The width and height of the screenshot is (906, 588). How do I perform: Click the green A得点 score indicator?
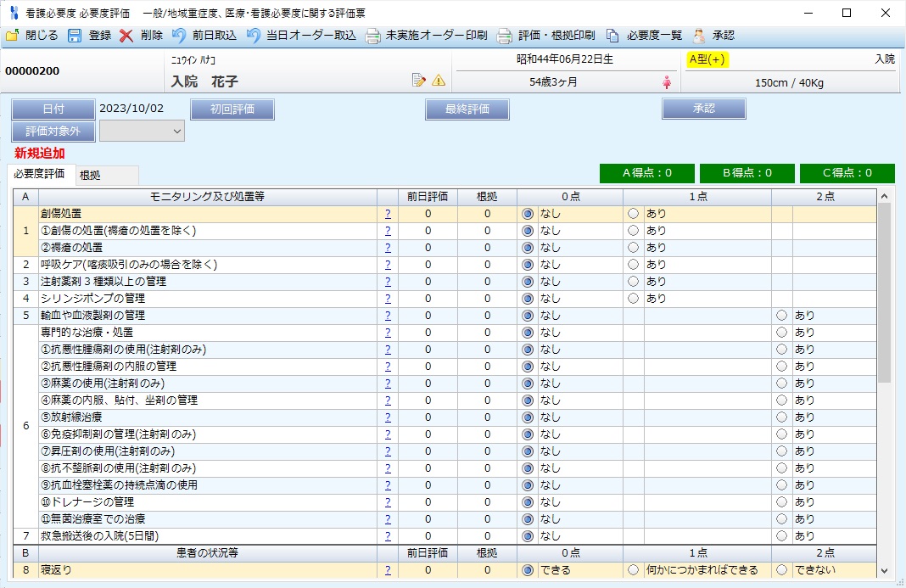646,173
